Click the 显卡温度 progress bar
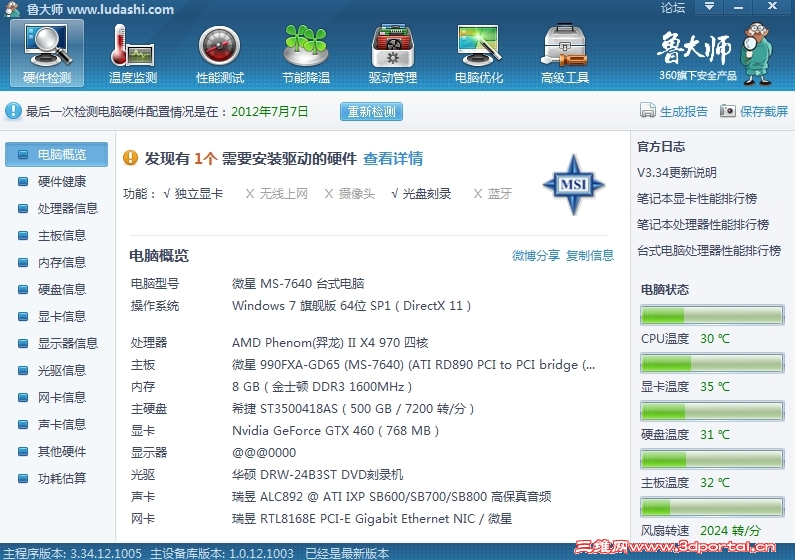The image size is (795, 560). tap(712, 363)
